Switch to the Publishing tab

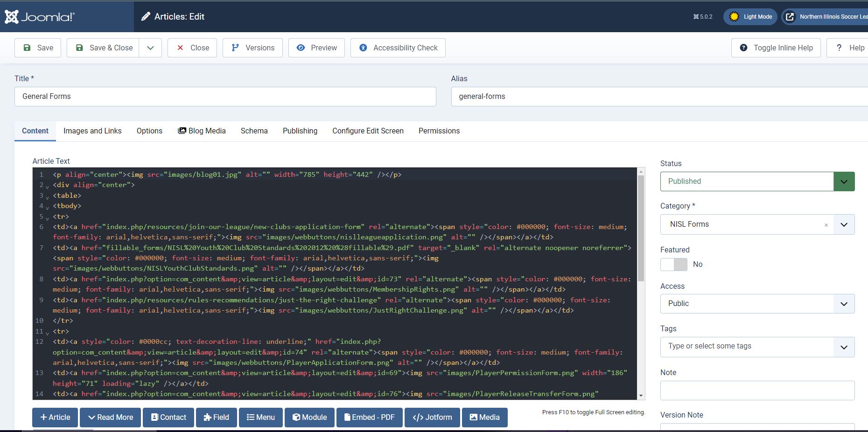(300, 131)
